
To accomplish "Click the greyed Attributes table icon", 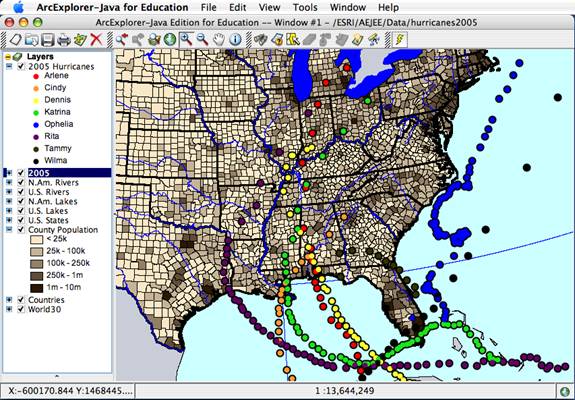I will pyautogui.click(x=341, y=40).
